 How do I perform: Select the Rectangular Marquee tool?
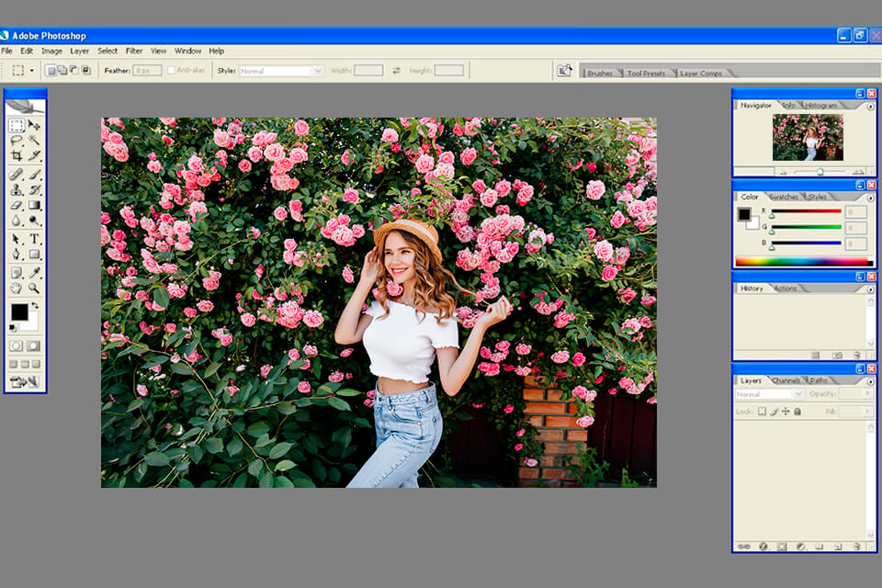pos(17,125)
